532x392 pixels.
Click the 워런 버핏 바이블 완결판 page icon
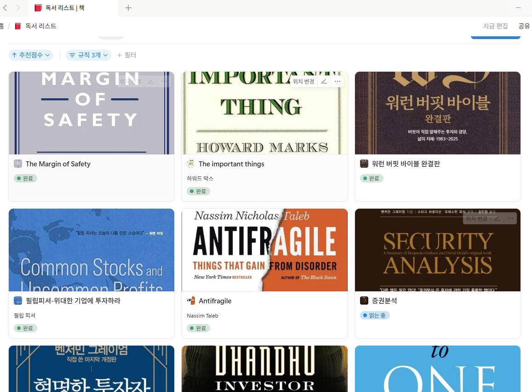(364, 164)
